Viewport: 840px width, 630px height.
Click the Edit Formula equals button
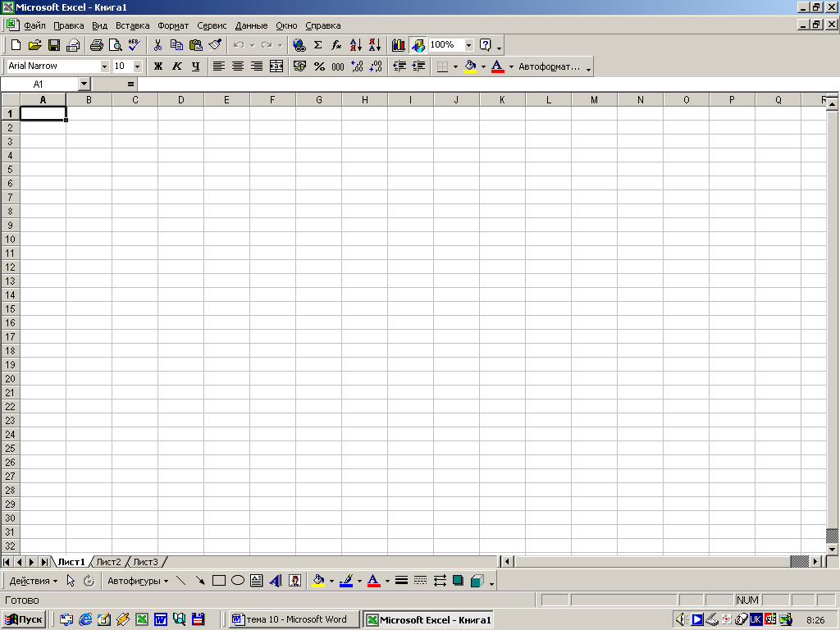[130, 84]
